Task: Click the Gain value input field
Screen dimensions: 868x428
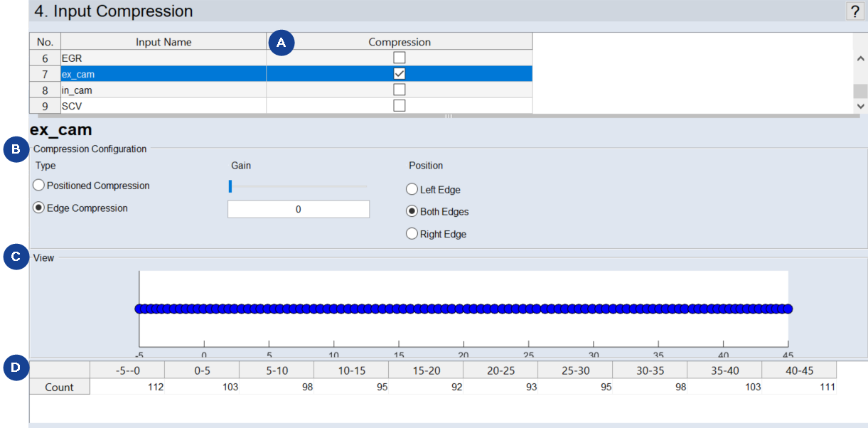Action: 298,209
